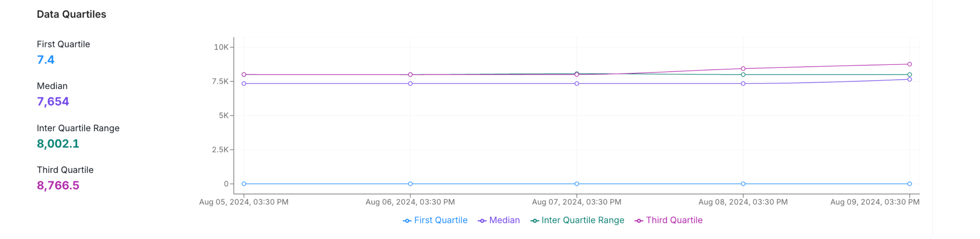Click the blue First Quartile legend marker icon

coord(407,221)
